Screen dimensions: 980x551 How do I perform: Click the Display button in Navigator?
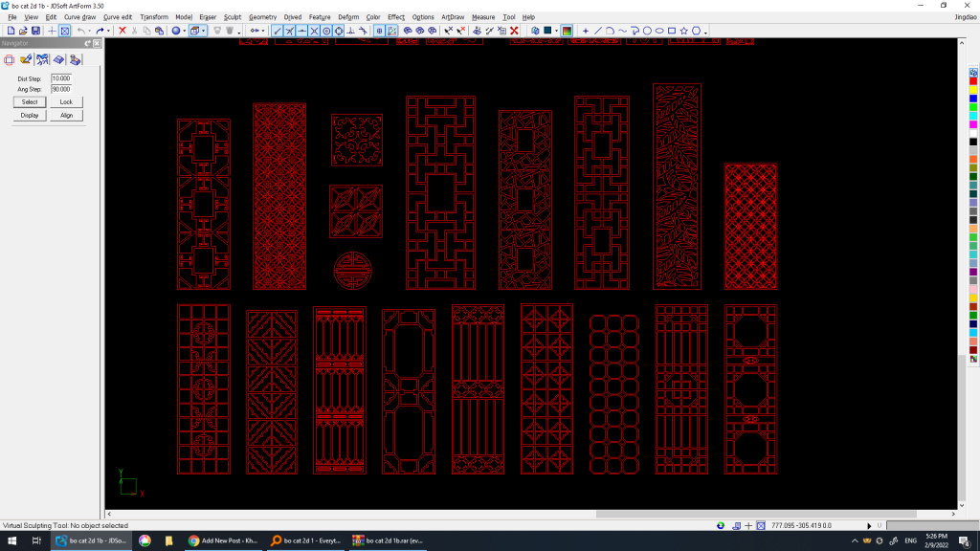click(30, 116)
